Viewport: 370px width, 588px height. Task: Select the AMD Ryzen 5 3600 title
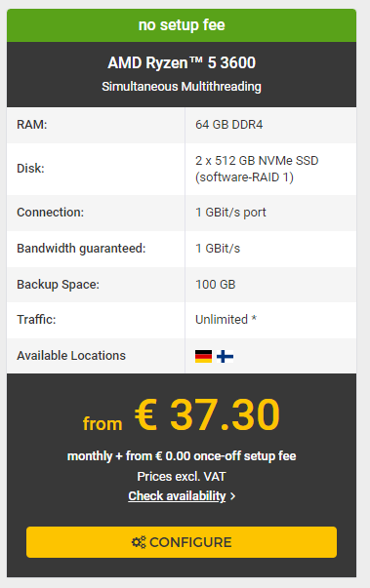pyautogui.click(x=182, y=62)
